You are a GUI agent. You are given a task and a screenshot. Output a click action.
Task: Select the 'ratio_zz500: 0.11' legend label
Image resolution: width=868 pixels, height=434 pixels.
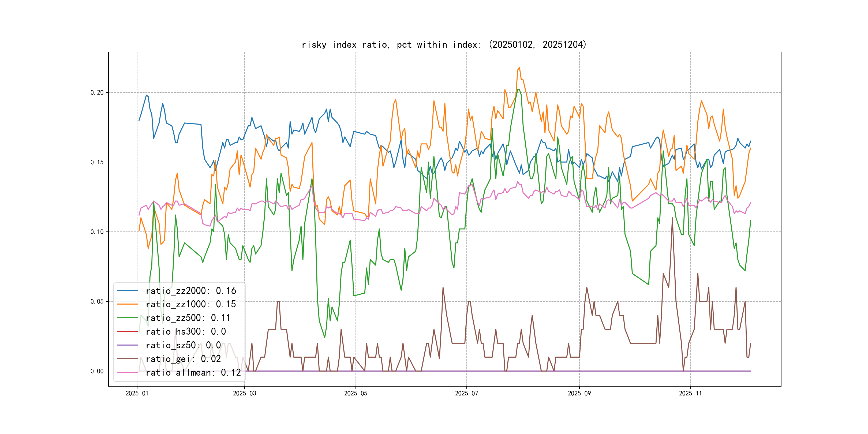pyautogui.click(x=188, y=318)
